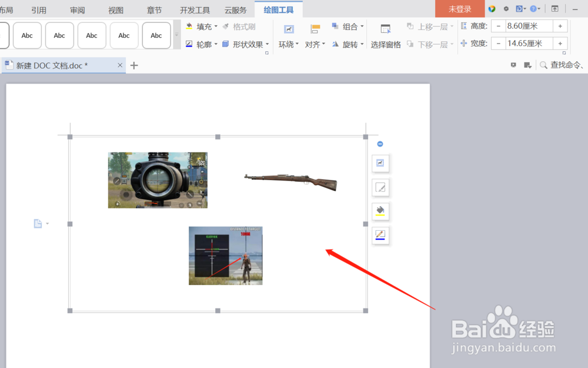The image size is (588, 368).
Task: Click 下移一层 send backward
Action: tap(430, 44)
